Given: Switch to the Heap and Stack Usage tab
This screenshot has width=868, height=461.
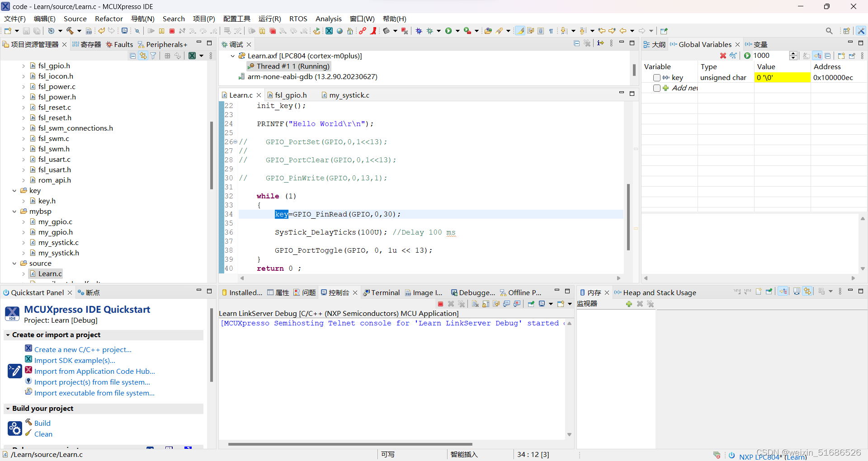Looking at the screenshot, I should [655, 292].
